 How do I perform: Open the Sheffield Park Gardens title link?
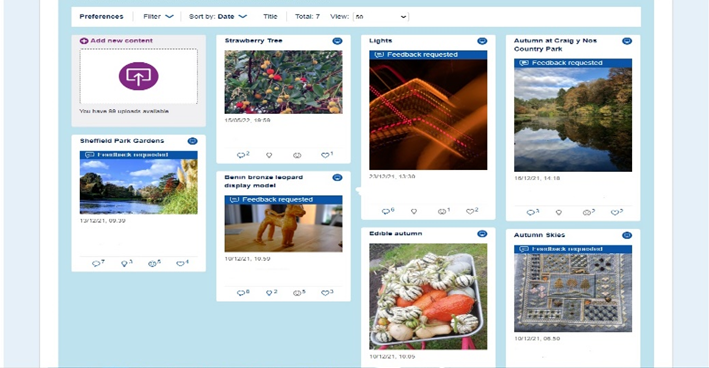tap(122, 141)
